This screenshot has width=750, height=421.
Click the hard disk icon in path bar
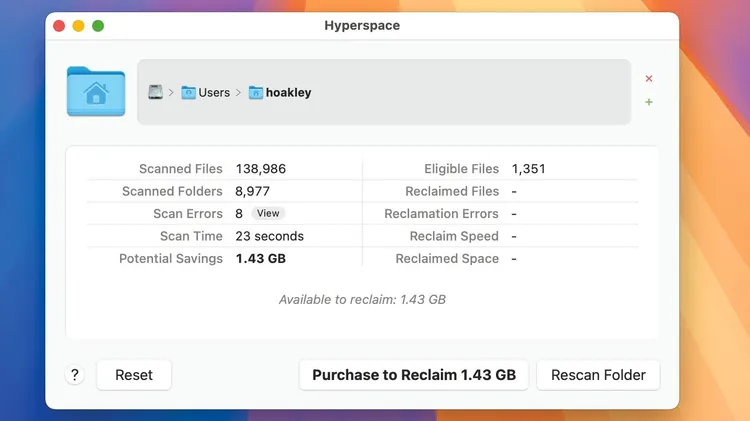pyautogui.click(x=155, y=92)
